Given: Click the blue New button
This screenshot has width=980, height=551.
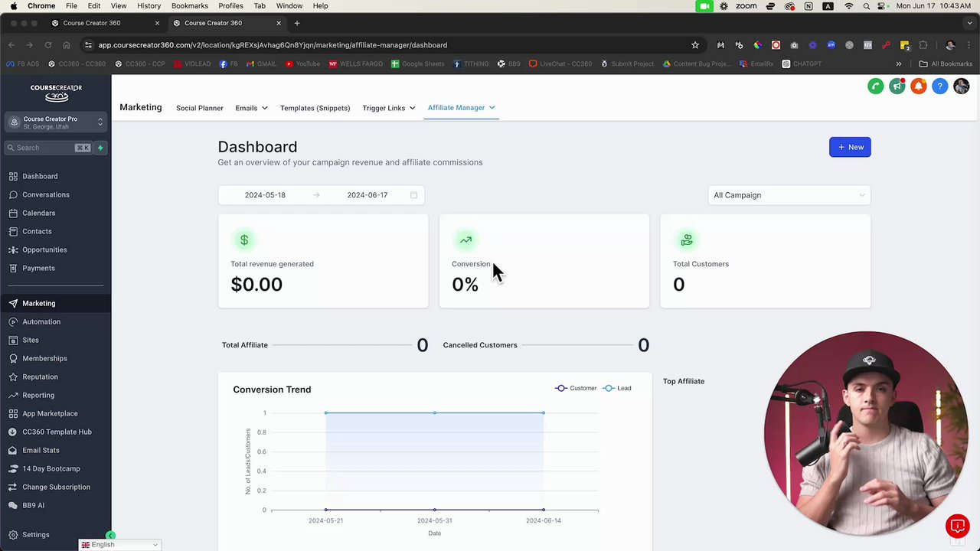Looking at the screenshot, I should point(850,147).
